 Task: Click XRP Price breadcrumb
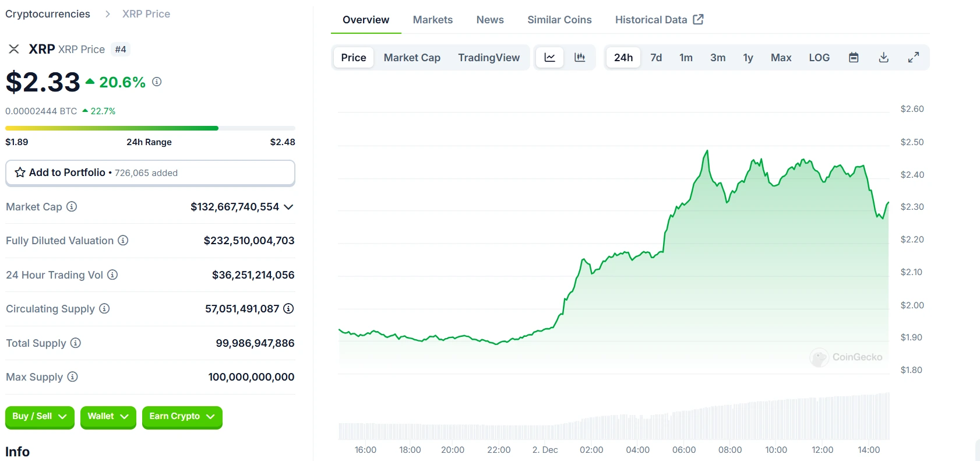point(146,14)
